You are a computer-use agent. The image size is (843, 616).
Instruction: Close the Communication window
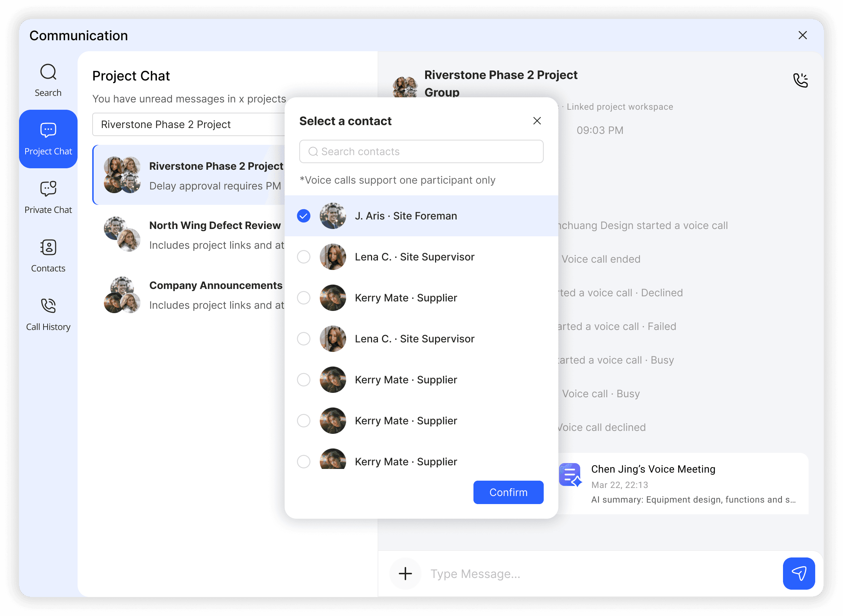(x=802, y=35)
